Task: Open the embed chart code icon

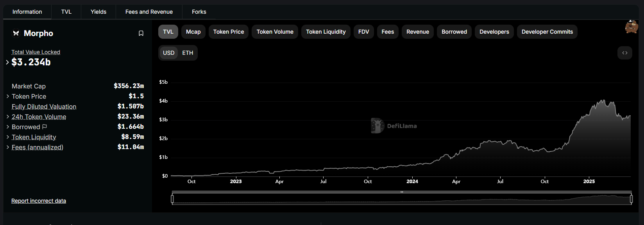Action: click(625, 53)
